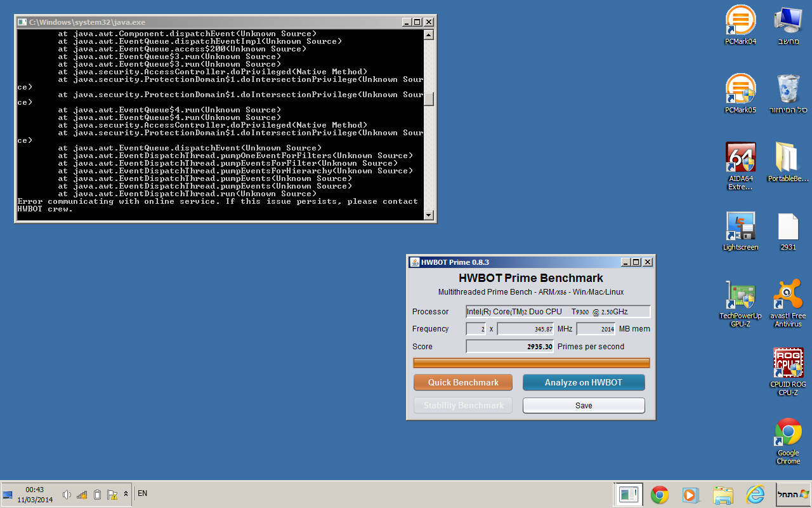812x508 pixels.
Task: Click the console scrollbar down arrow
Action: coord(429,215)
